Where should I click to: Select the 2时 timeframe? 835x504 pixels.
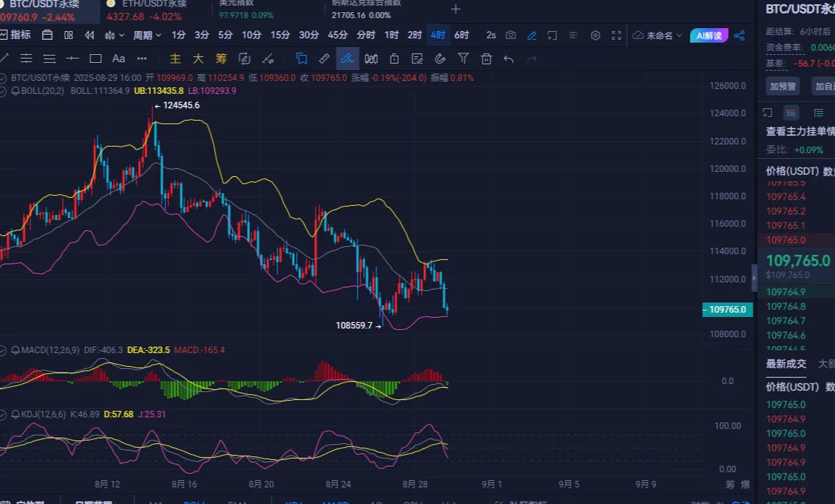click(x=415, y=35)
